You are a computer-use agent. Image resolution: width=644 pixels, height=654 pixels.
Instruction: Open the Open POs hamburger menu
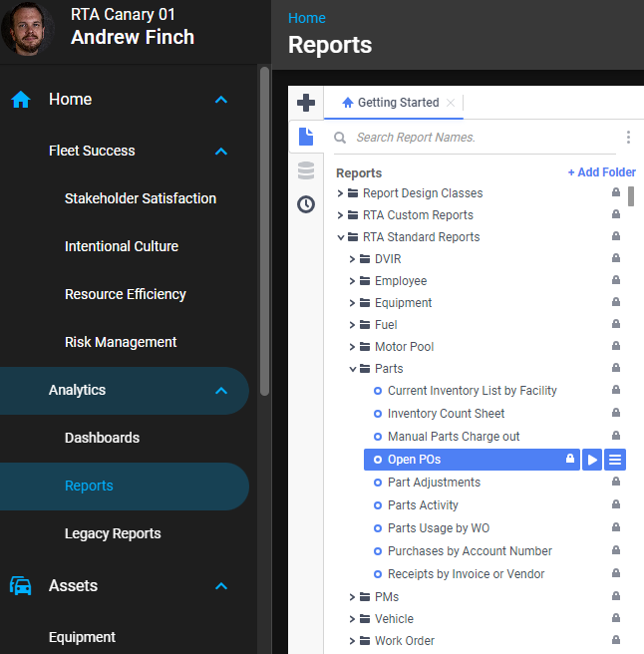click(615, 460)
